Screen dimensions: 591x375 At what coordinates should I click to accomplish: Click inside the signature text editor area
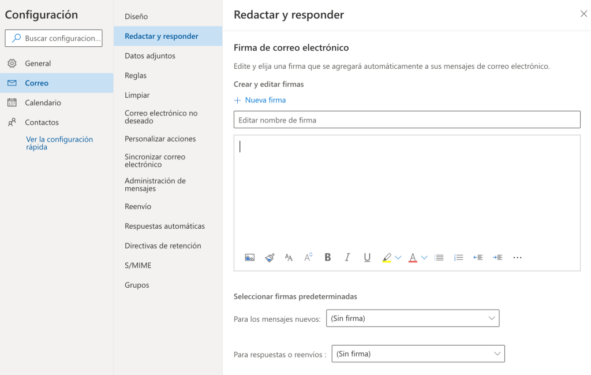tap(407, 192)
